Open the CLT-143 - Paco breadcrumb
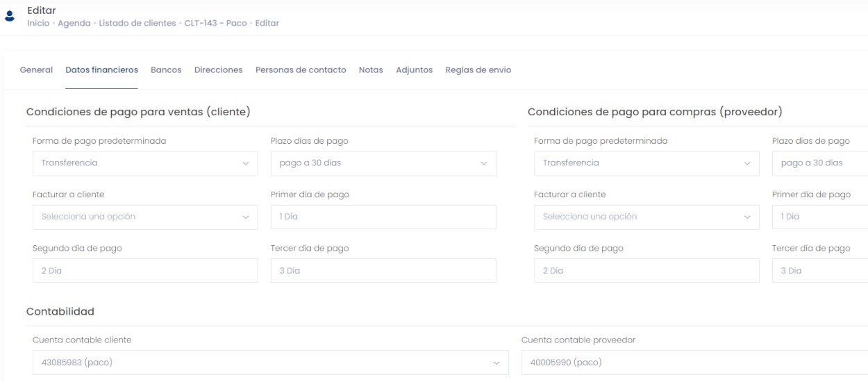Screen dimensions: 868x382 click(215, 23)
